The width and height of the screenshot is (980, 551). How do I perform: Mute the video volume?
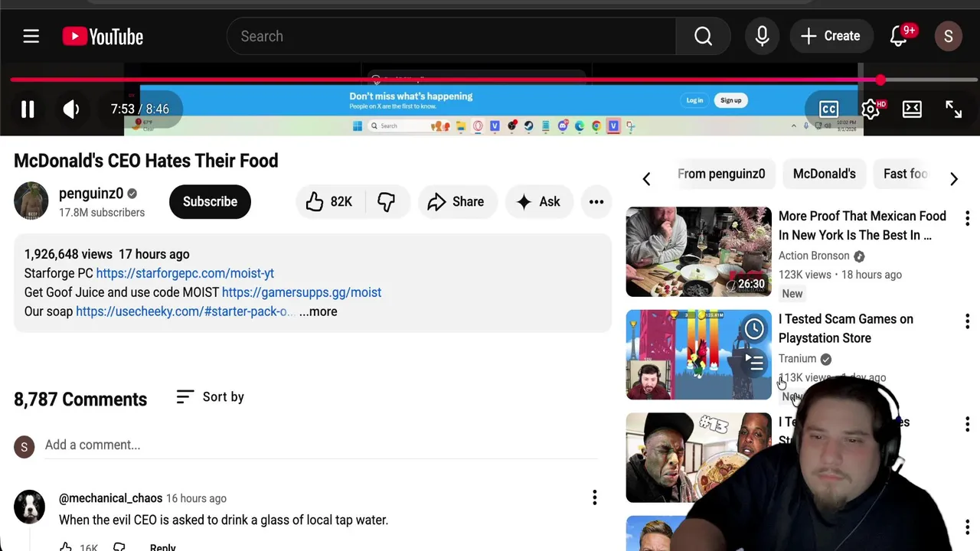coord(71,109)
